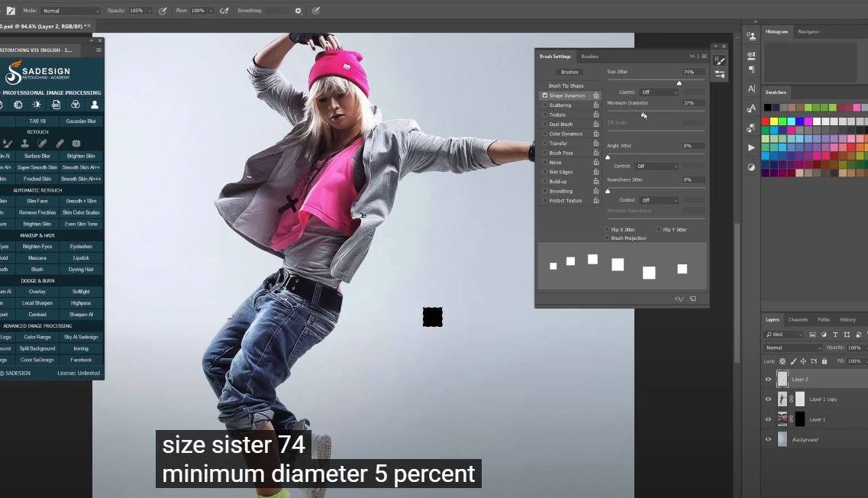This screenshot has width=868, height=498.
Task: Click the lock all icon in Layers panel
Action: click(824, 361)
